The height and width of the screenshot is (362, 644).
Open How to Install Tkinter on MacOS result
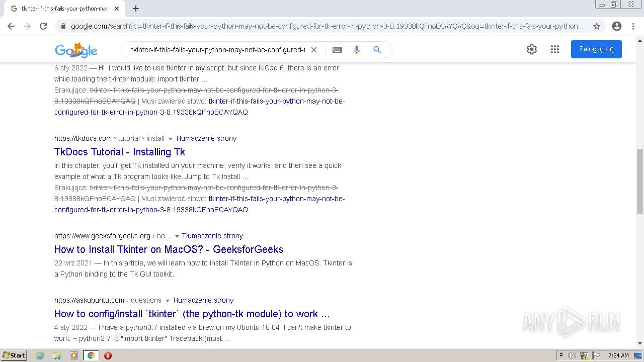coord(169,249)
